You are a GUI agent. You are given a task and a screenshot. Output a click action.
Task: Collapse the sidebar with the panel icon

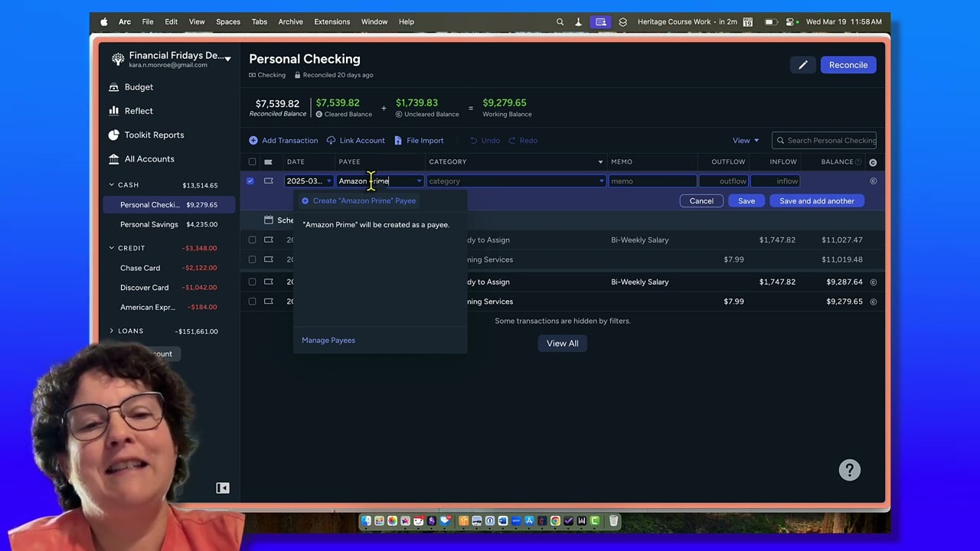[223, 488]
